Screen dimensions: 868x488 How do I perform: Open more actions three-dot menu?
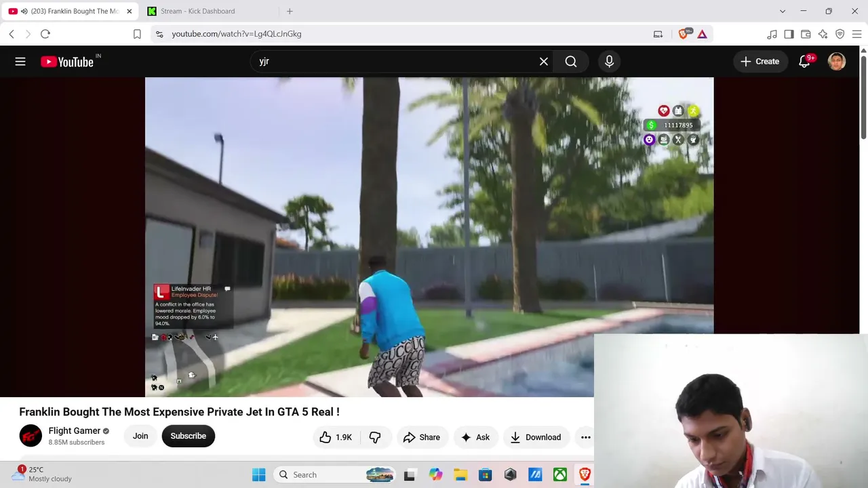click(x=586, y=437)
